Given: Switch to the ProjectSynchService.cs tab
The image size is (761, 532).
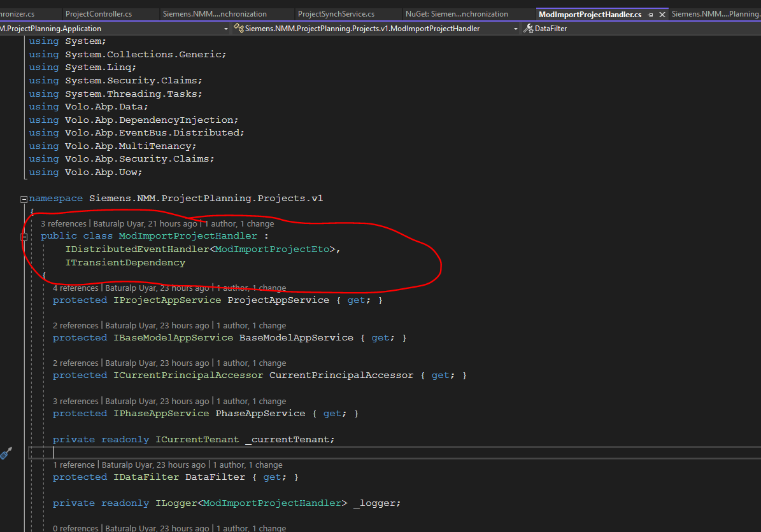Looking at the screenshot, I should tap(336, 14).
